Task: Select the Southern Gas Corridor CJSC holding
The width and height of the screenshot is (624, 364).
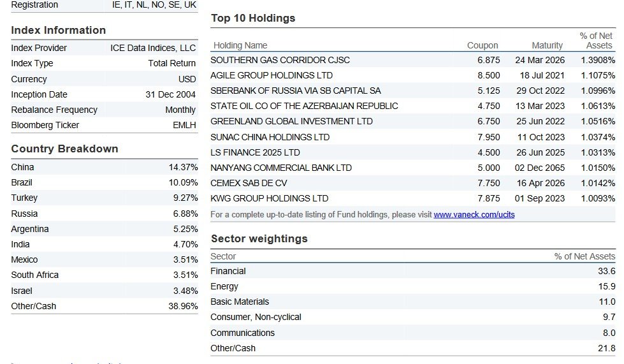Action: coord(280,60)
